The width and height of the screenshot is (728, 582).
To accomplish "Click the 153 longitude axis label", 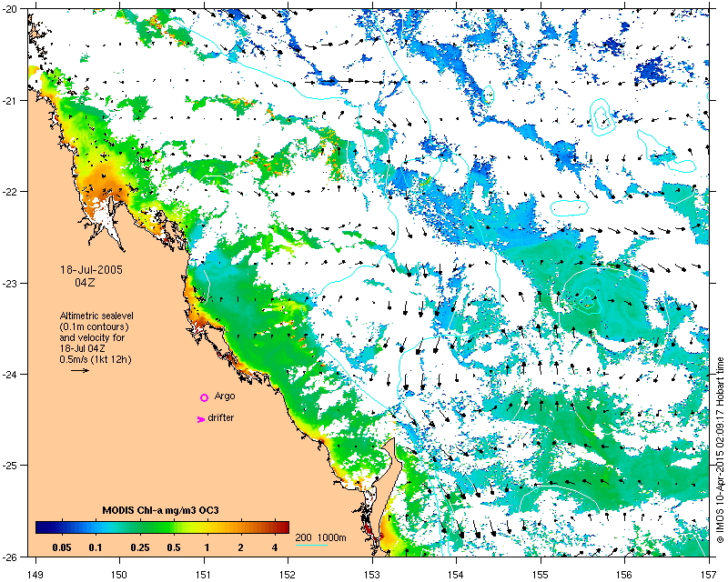I will click(x=372, y=575).
